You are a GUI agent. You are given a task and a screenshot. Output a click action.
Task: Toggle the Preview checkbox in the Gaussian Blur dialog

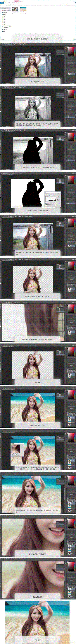point(21,447)
